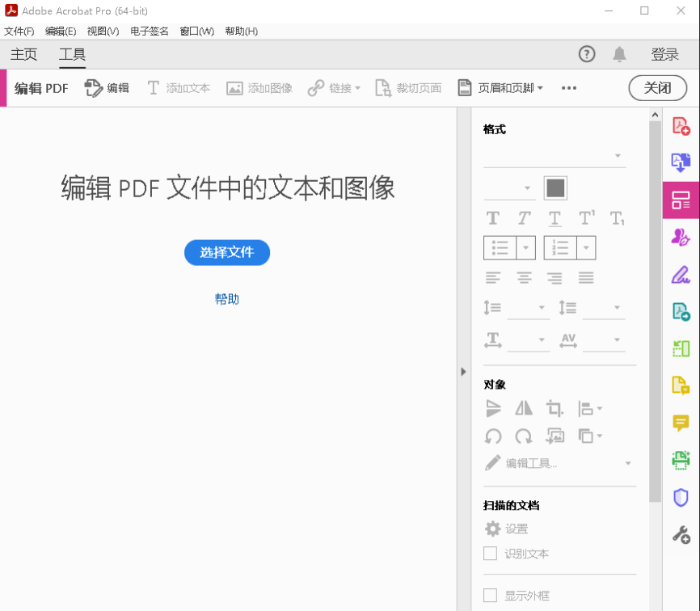Open the font size dropdown
Image resolution: width=700 pixels, height=611 pixels.
[x=509, y=188]
